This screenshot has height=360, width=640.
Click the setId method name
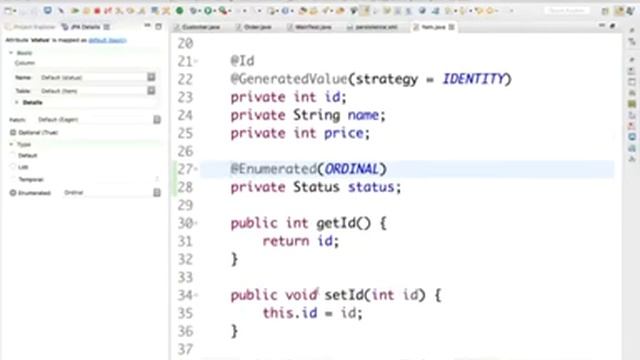coord(344,295)
